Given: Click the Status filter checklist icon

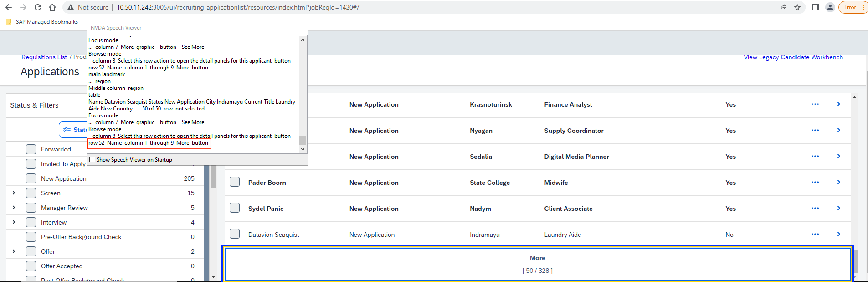Looking at the screenshot, I should coord(67,130).
